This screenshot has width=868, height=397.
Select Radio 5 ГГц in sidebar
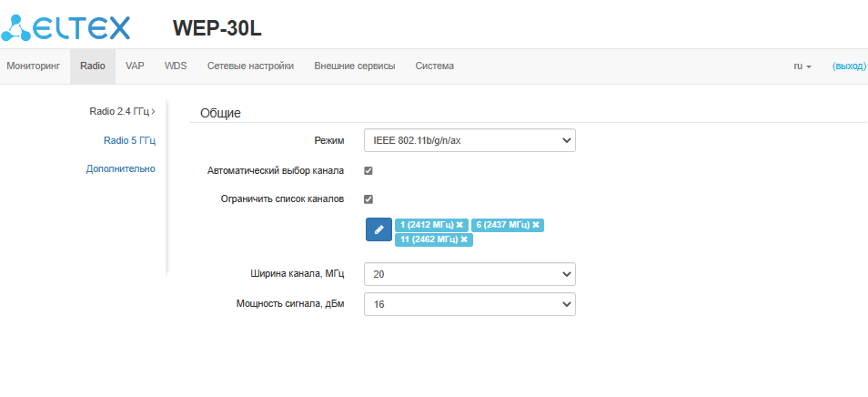pyautogui.click(x=129, y=140)
